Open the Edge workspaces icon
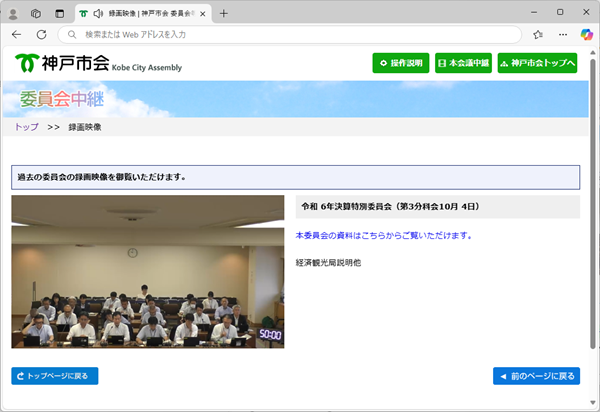The image size is (600, 412). tap(35, 13)
